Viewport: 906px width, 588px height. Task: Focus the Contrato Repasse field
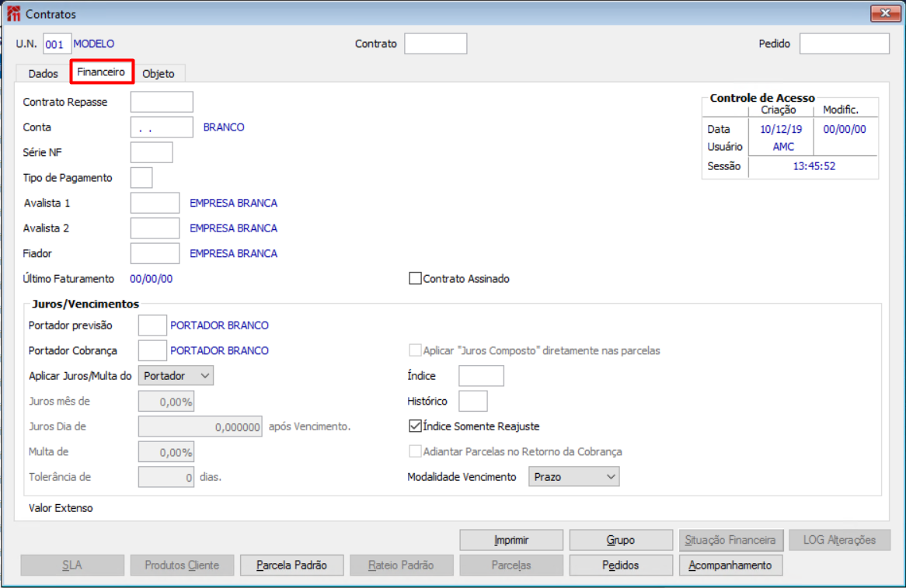162,102
